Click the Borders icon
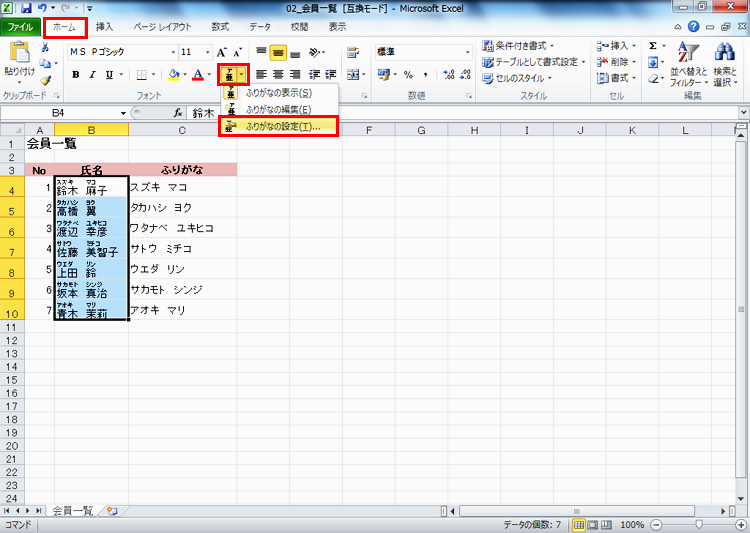This screenshot has height=533, width=750. (x=142, y=75)
